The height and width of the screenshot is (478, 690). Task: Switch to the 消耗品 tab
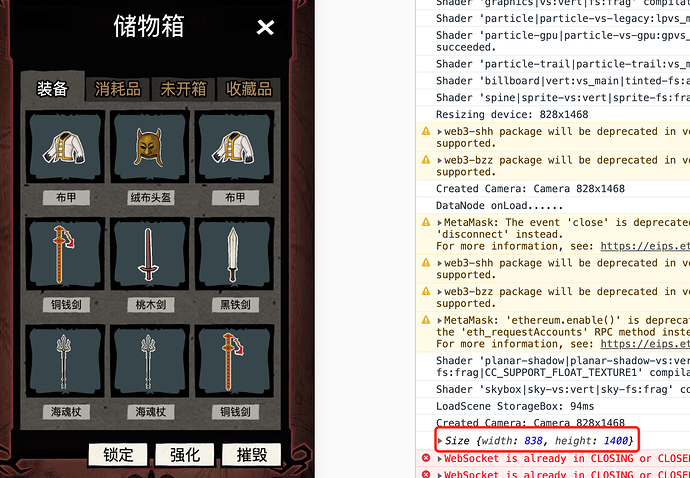117,89
